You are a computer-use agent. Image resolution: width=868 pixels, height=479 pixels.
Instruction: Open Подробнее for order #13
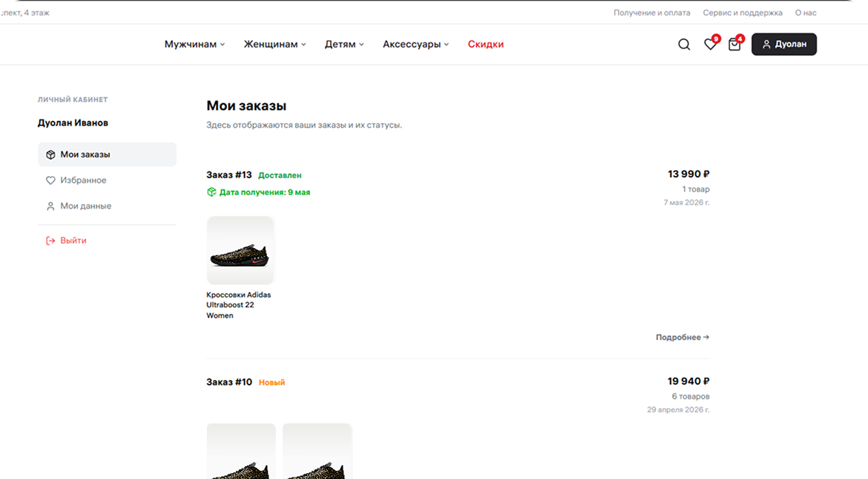coord(682,337)
